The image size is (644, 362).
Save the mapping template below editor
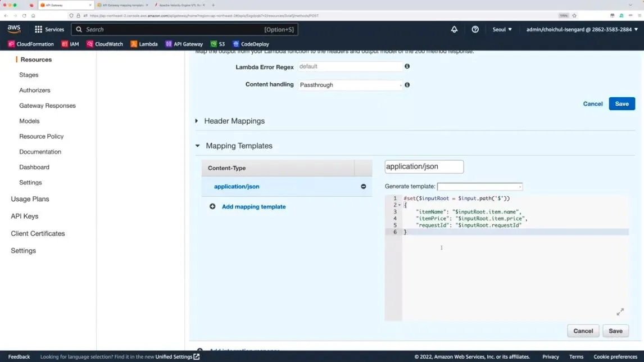615,331
